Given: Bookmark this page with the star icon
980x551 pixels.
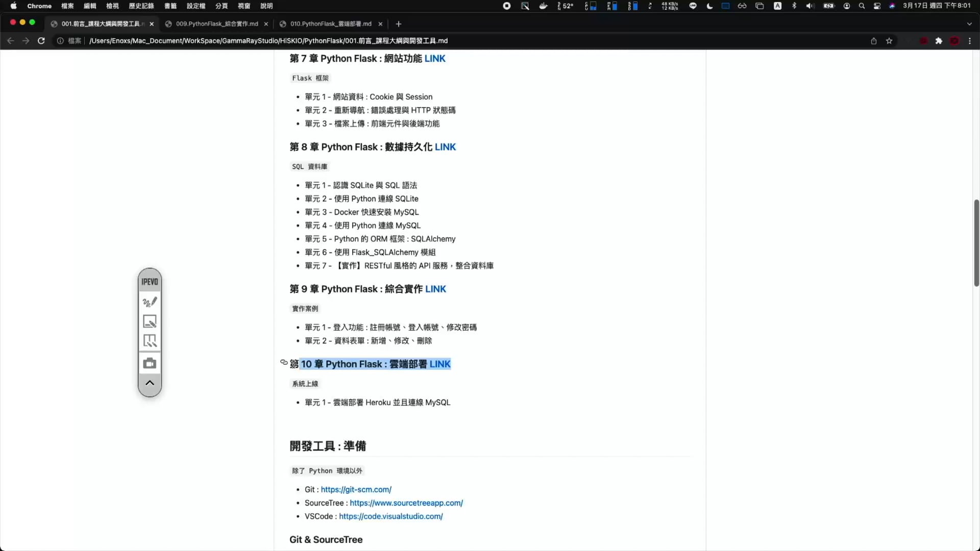Looking at the screenshot, I should pyautogui.click(x=889, y=41).
